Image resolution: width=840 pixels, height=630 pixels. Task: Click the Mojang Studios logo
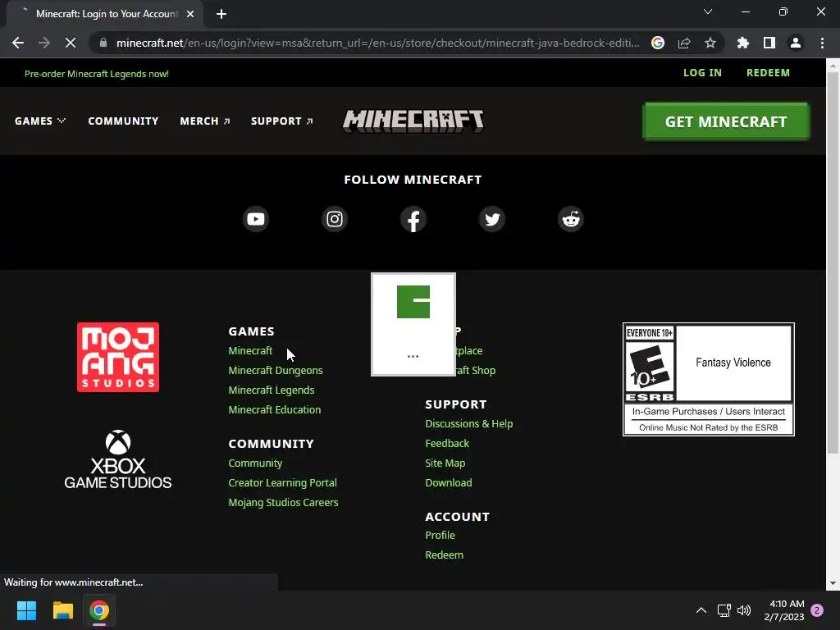118,357
